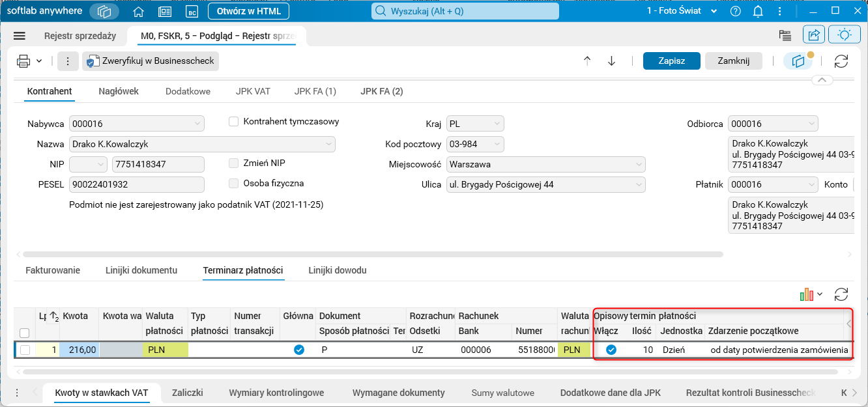The image size is (868, 407).
Task: Click Otwórz w HTML button
Action: pyautogui.click(x=248, y=12)
